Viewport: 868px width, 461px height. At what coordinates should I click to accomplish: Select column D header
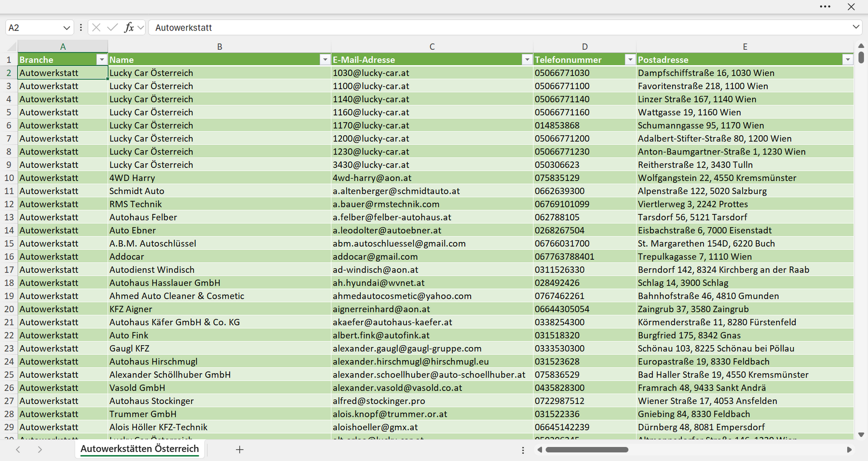584,46
